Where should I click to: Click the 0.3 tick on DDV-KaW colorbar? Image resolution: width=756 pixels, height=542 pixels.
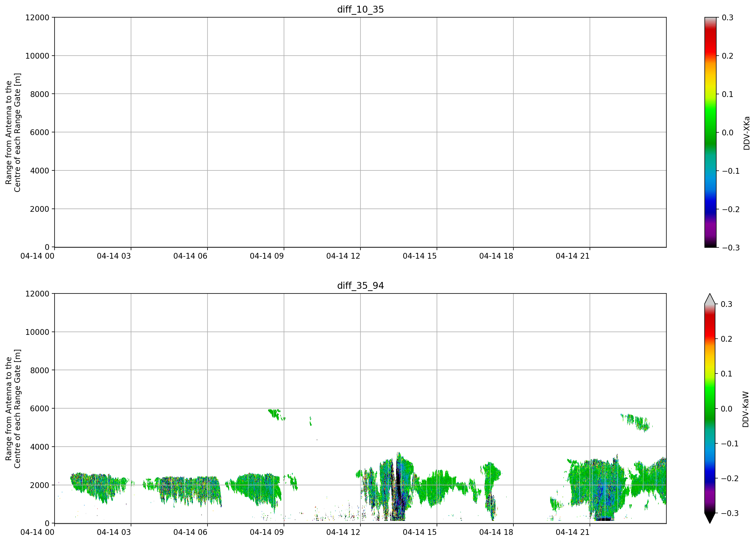tap(727, 304)
